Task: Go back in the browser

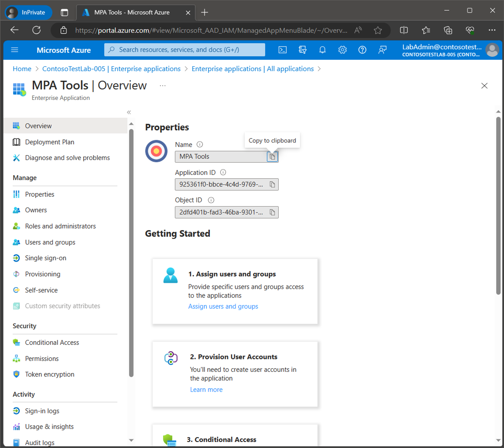Action: click(x=15, y=30)
